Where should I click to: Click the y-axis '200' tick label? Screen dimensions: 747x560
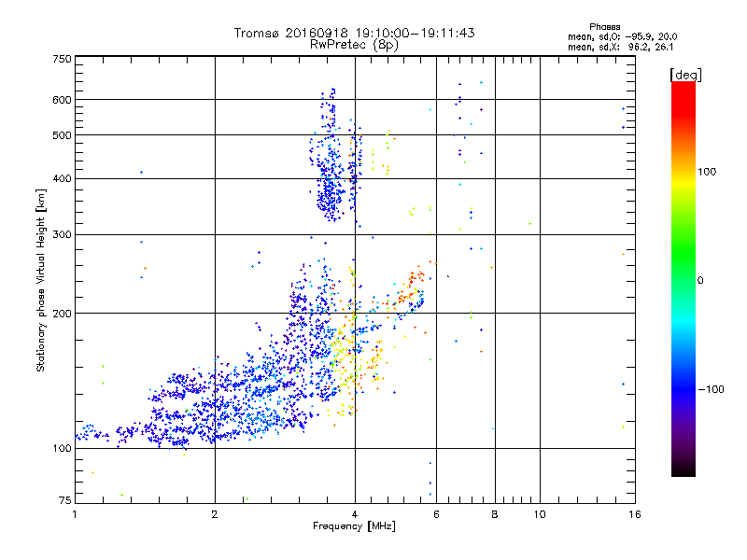(62, 314)
